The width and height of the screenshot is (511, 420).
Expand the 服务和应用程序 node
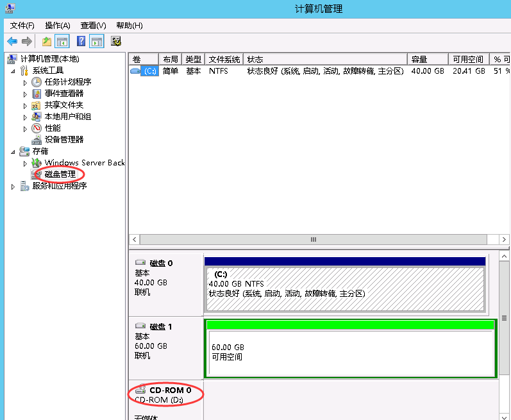14,187
